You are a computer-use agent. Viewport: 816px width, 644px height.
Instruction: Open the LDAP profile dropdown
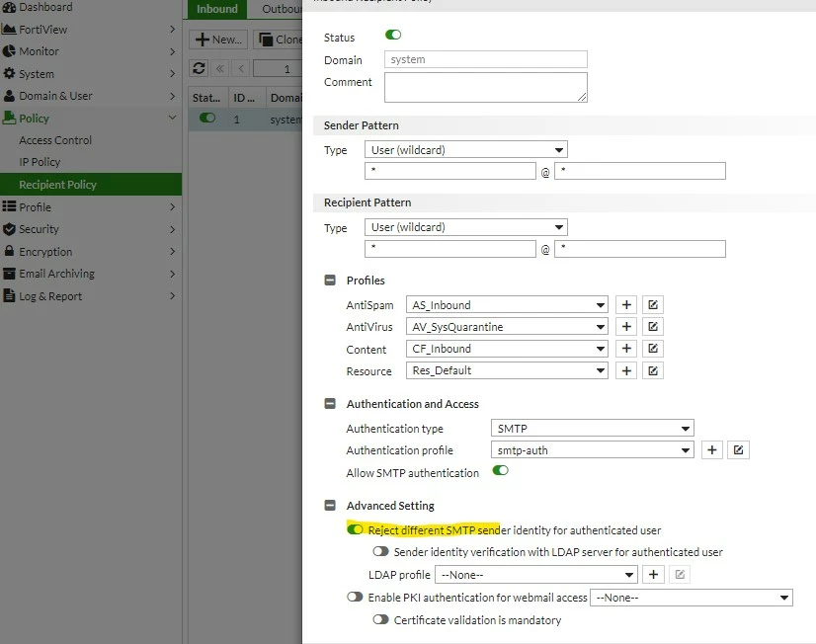point(536,574)
